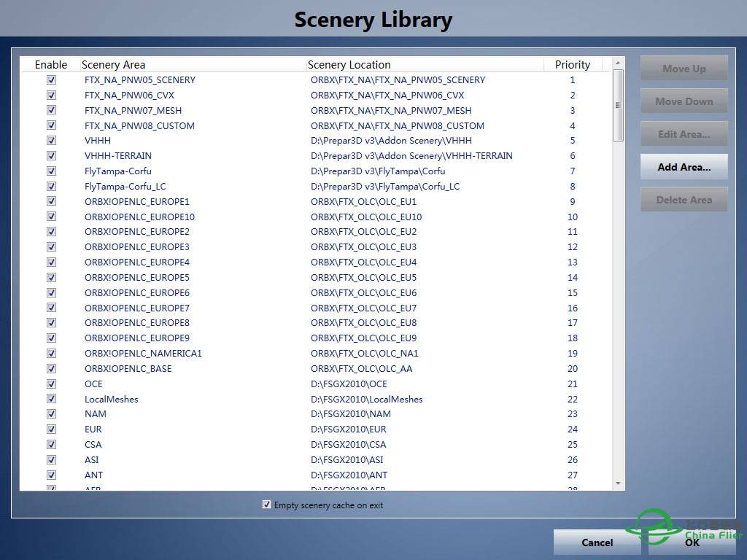Sort by Scenery Area column header
747x560 pixels.
click(113, 65)
